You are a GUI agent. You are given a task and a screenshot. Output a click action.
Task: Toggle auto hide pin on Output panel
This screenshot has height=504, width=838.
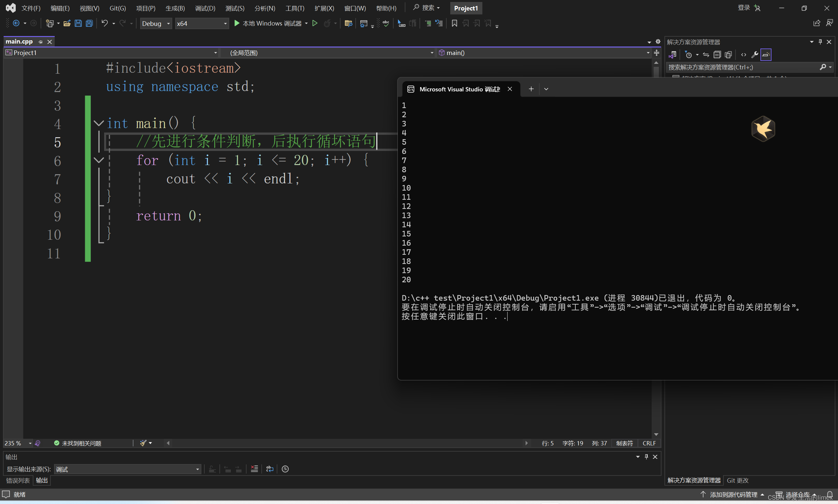pos(646,457)
